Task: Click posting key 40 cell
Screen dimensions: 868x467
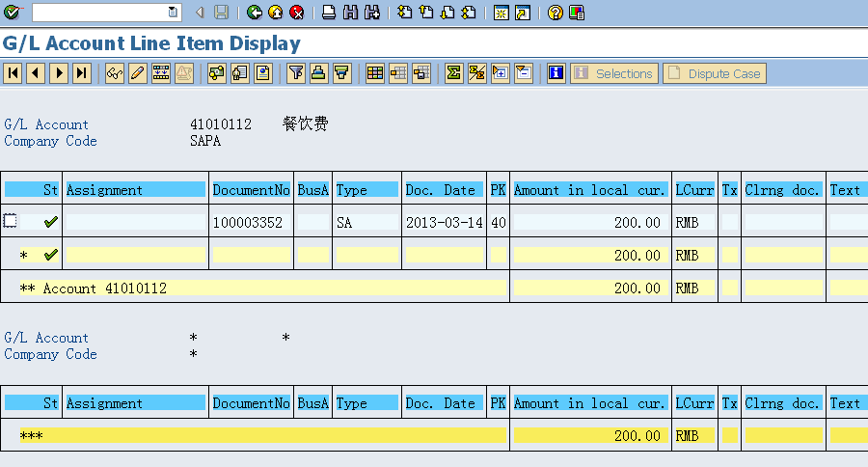Action: [x=499, y=223]
